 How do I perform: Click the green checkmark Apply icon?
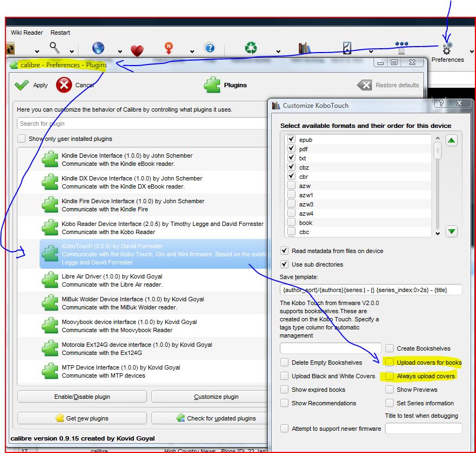pyautogui.click(x=22, y=85)
